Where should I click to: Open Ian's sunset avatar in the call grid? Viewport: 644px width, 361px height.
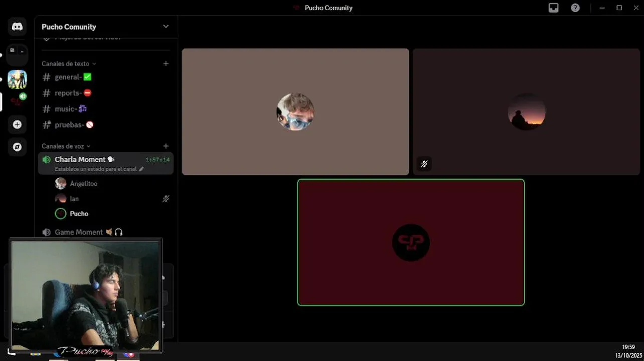(x=526, y=112)
